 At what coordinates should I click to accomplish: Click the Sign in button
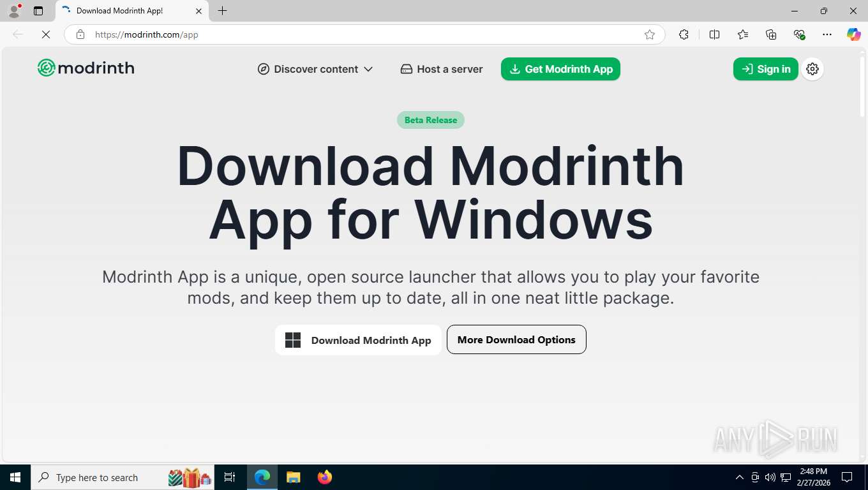(x=765, y=69)
